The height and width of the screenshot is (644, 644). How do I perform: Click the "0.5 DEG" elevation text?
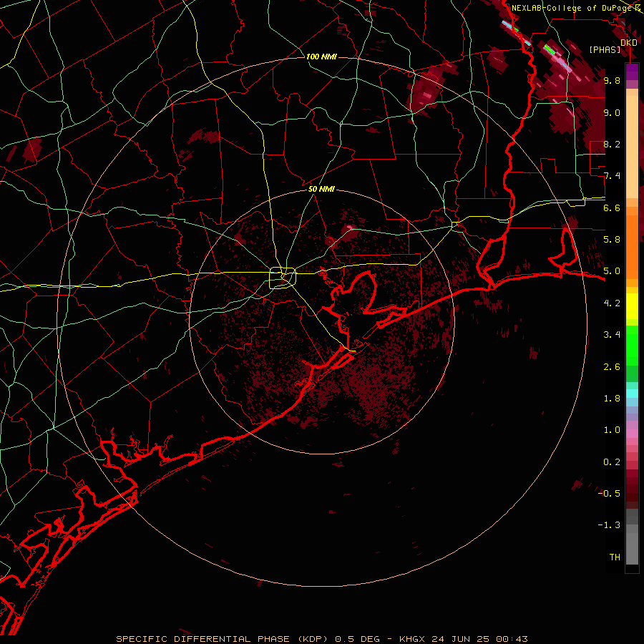click(x=357, y=639)
